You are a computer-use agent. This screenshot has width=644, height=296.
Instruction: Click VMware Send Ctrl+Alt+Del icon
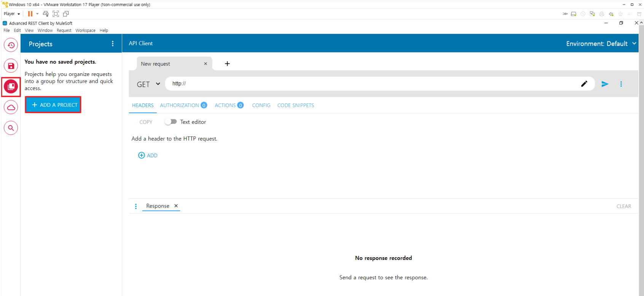coord(46,14)
